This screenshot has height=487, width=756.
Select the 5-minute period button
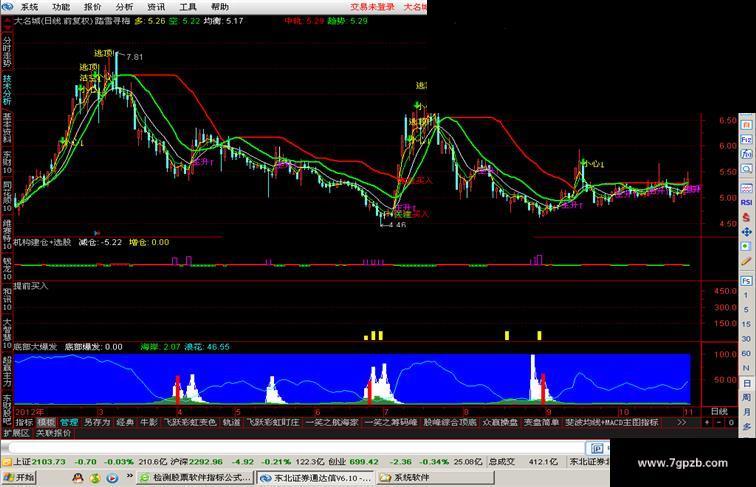tap(746, 310)
